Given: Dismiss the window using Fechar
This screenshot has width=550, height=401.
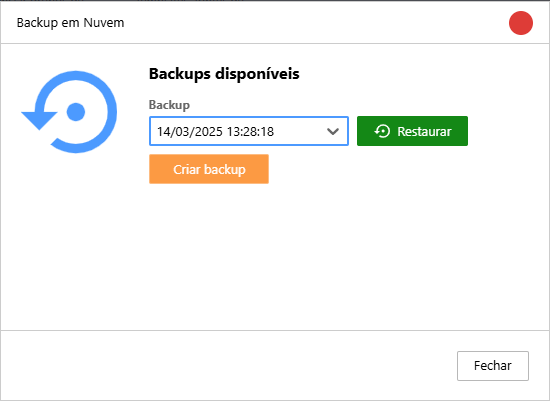Looking at the screenshot, I should click(x=492, y=366).
